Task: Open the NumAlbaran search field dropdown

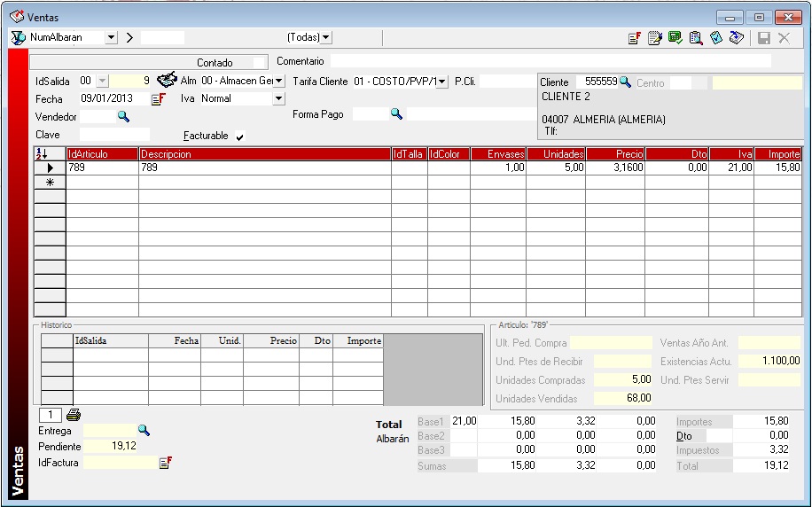Action: 112,37
